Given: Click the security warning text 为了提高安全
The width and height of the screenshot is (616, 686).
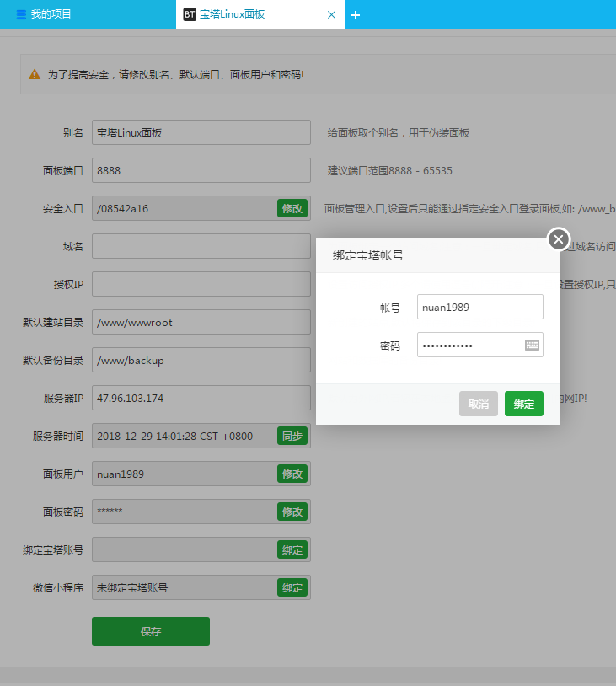Looking at the screenshot, I should pyautogui.click(x=175, y=75).
